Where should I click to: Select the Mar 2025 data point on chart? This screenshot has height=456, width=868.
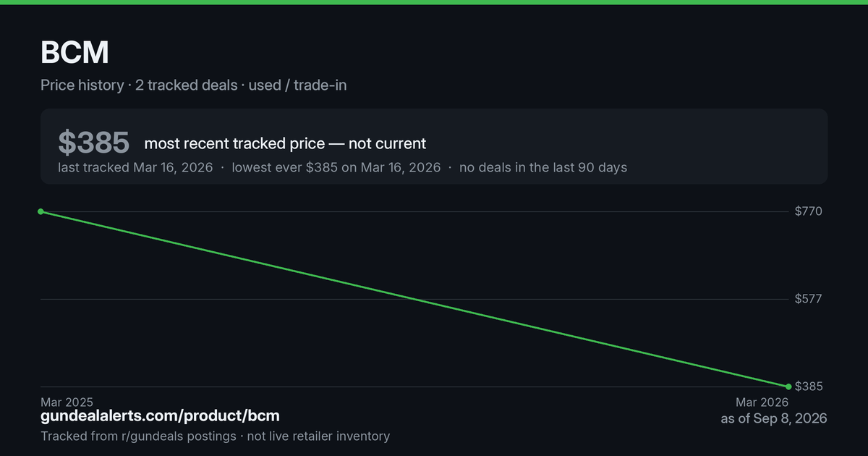(x=41, y=211)
